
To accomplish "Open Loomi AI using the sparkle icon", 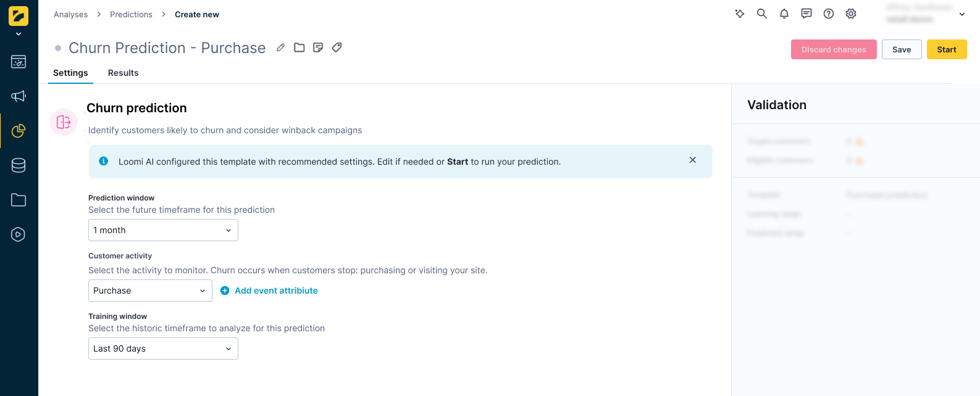I will 739,14.
